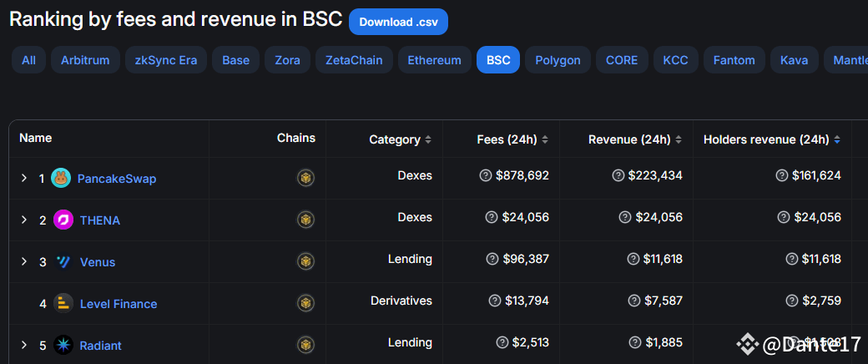
Task: Click Dexes category in THENA row
Action: pos(415,217)
